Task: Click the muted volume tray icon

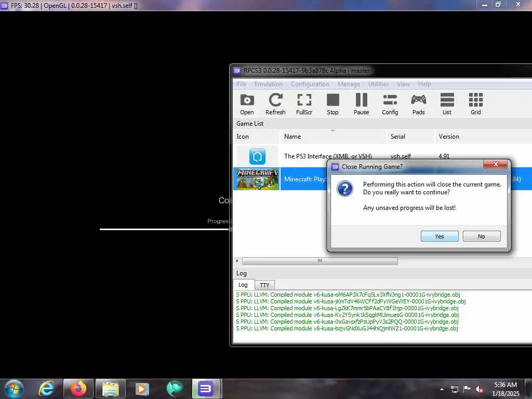Action: coord(479,389)
